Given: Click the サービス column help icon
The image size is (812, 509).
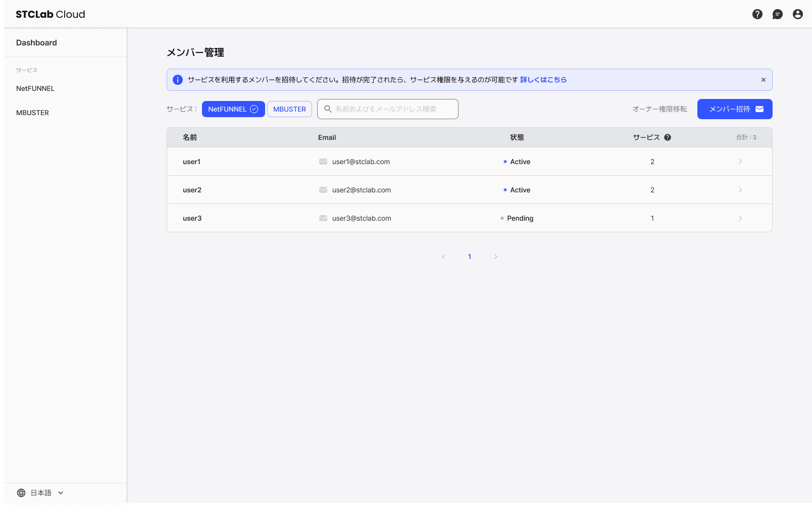Looking at the screenshot, I should (x=667, y=137).
